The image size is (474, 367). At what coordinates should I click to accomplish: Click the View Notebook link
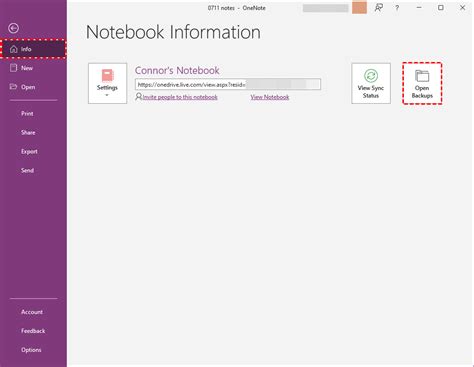pyautogui.click(x=270, y=97)
